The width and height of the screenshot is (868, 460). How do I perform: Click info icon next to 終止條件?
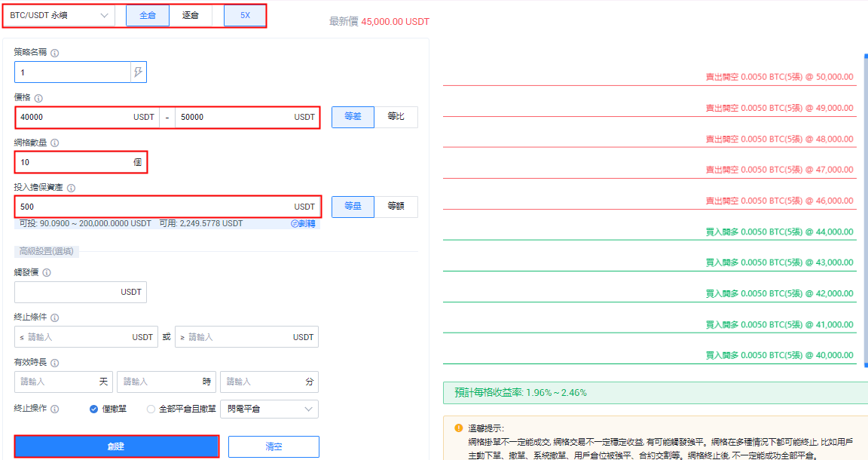point(55,317)
